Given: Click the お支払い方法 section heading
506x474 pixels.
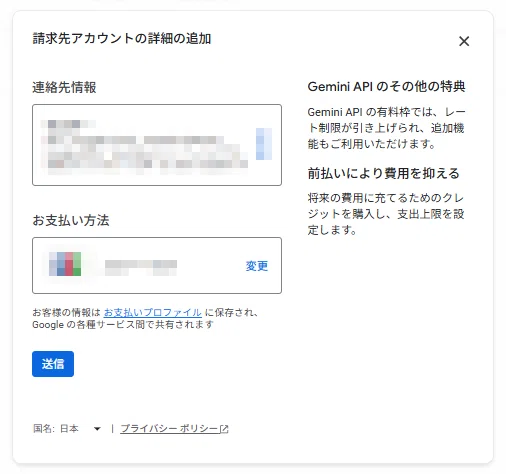Looking at the screenshot, I should click(x=71, y=220).
